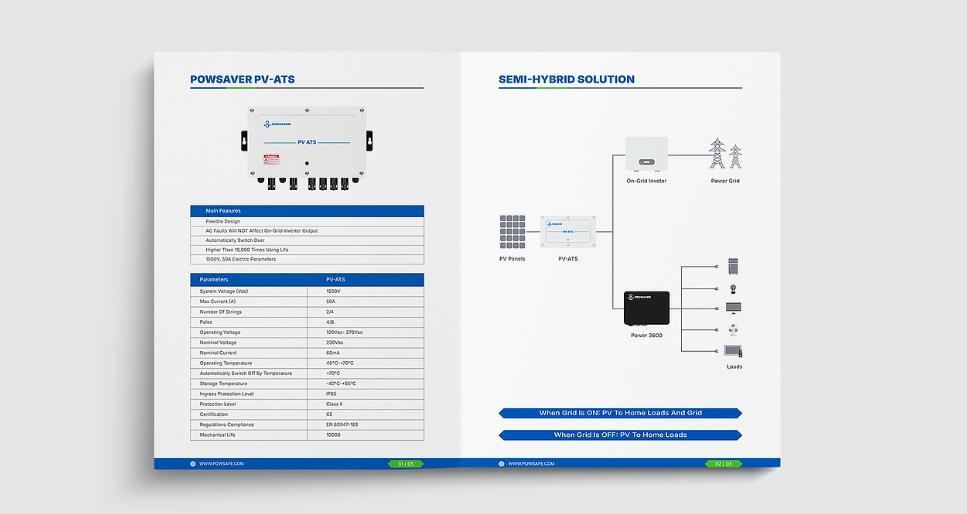Click the WWW.POWSAFE.COM link on right page
967x514 pixels.
(529, 464)
